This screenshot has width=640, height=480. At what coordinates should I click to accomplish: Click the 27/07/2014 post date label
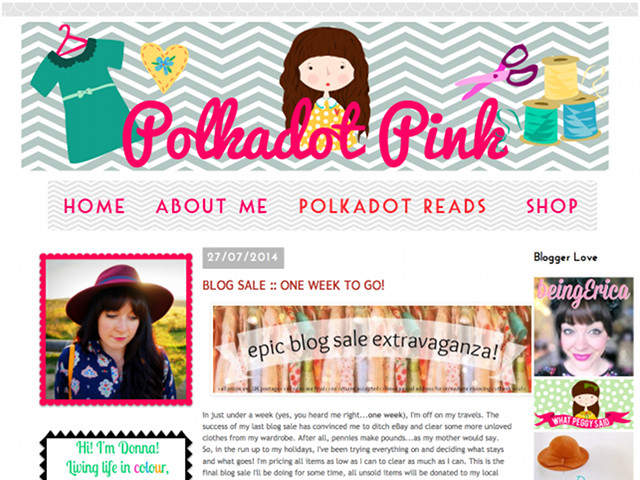(x=243, y=258)
